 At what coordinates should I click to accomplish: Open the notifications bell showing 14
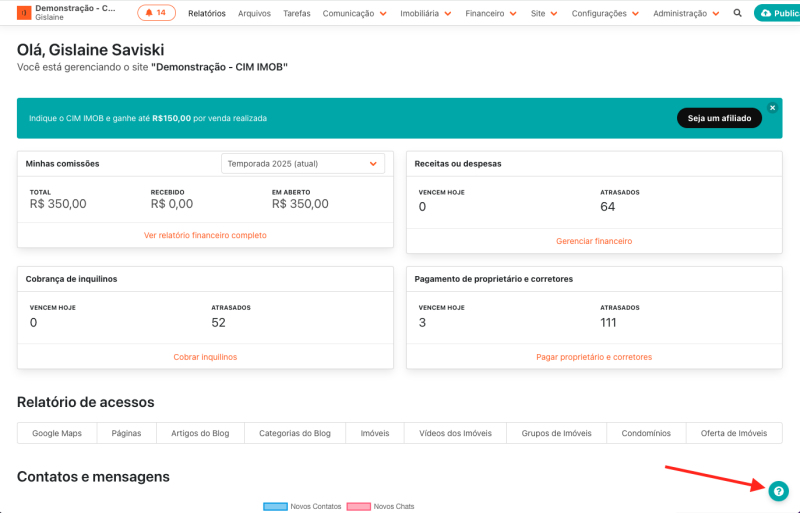157,13
